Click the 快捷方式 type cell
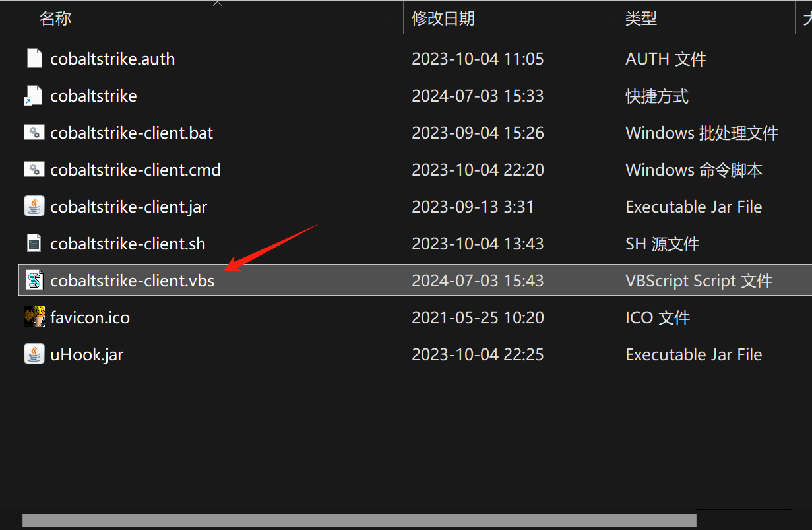Viewport: 812px width, 530px height. point(657,96)
